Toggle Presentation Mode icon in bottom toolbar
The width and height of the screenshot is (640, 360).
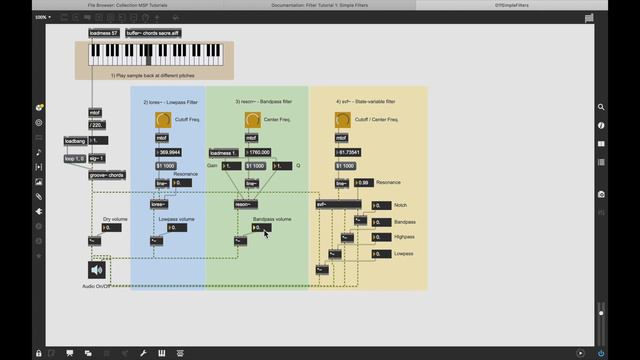pos(70,353)
